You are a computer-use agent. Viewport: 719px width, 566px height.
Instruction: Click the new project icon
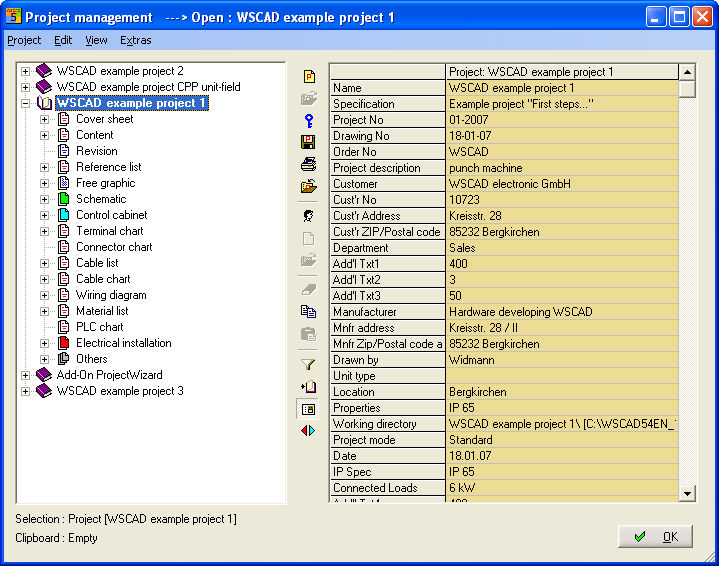pos(309,76)
